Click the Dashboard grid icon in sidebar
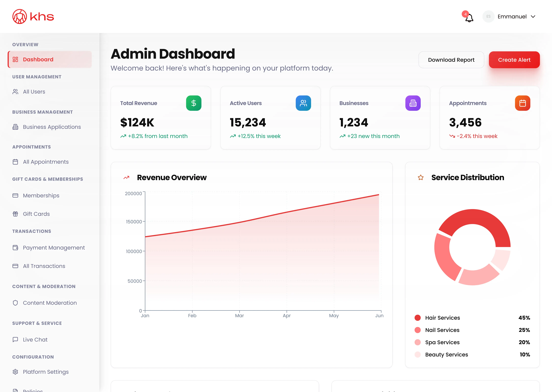552x392 pixels. coord(15,59)
